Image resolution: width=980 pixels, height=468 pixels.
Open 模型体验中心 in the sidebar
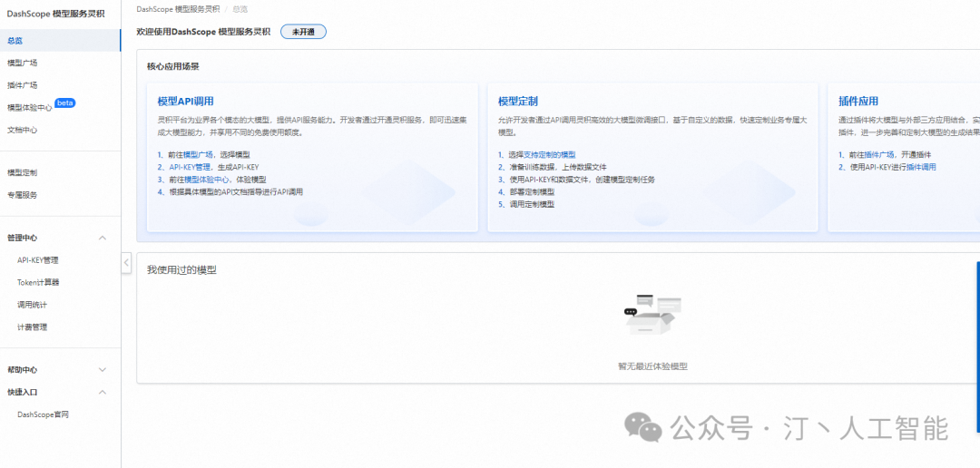[x=30, y=107]
